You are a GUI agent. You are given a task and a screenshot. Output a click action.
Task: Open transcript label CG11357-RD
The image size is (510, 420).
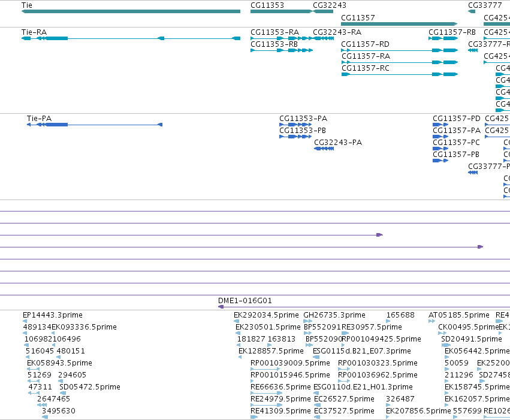(365, 44)
